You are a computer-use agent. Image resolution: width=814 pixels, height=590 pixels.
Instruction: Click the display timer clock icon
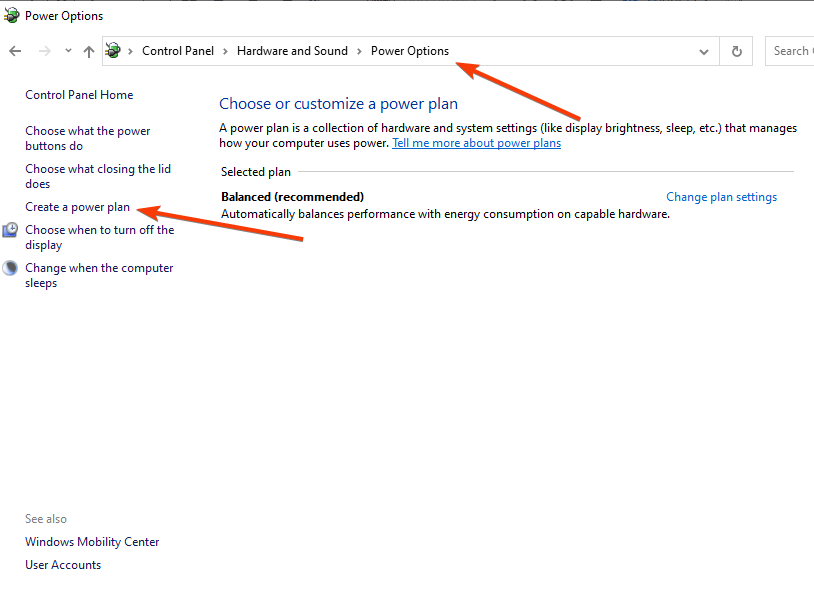click(10, 230)
